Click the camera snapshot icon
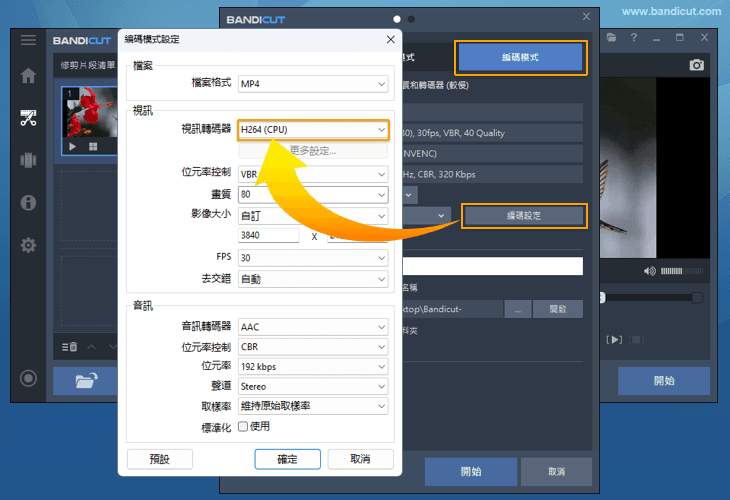 [696, 65]
